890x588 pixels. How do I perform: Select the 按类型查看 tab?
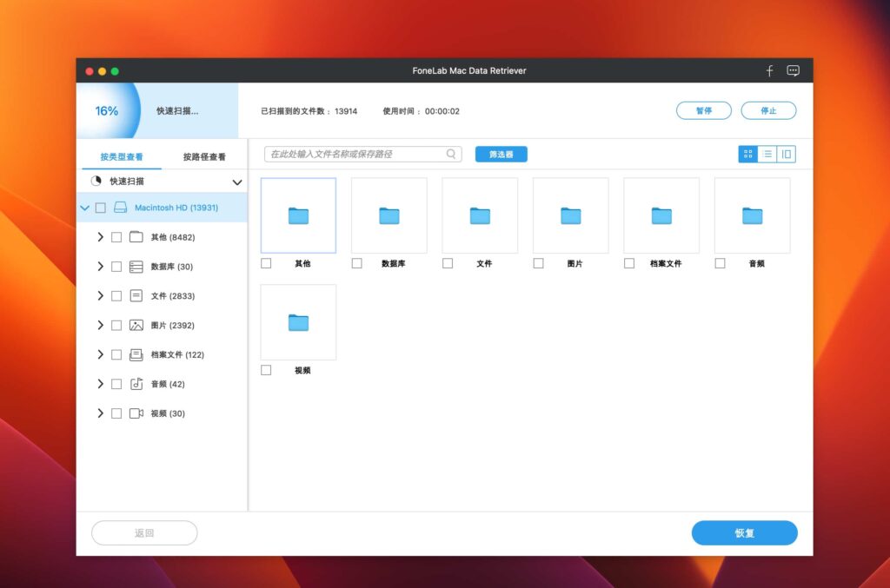pyautogui.click(x=120, y=155)
